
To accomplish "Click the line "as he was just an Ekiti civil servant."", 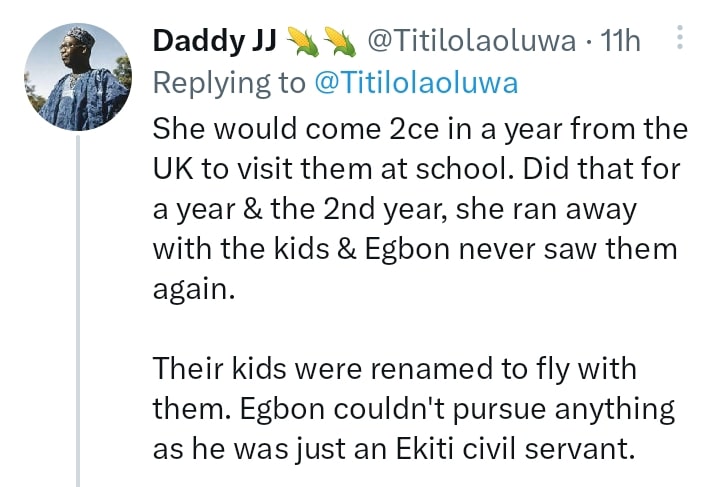I will tap(394, 449).
